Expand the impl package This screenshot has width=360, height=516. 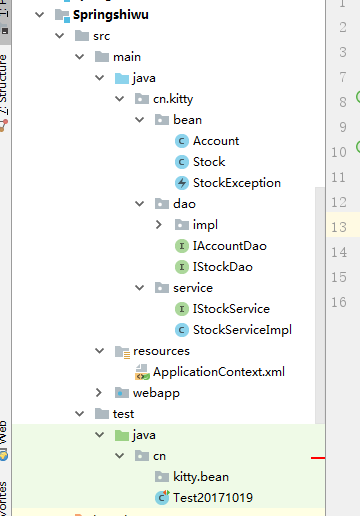(159, 225)
